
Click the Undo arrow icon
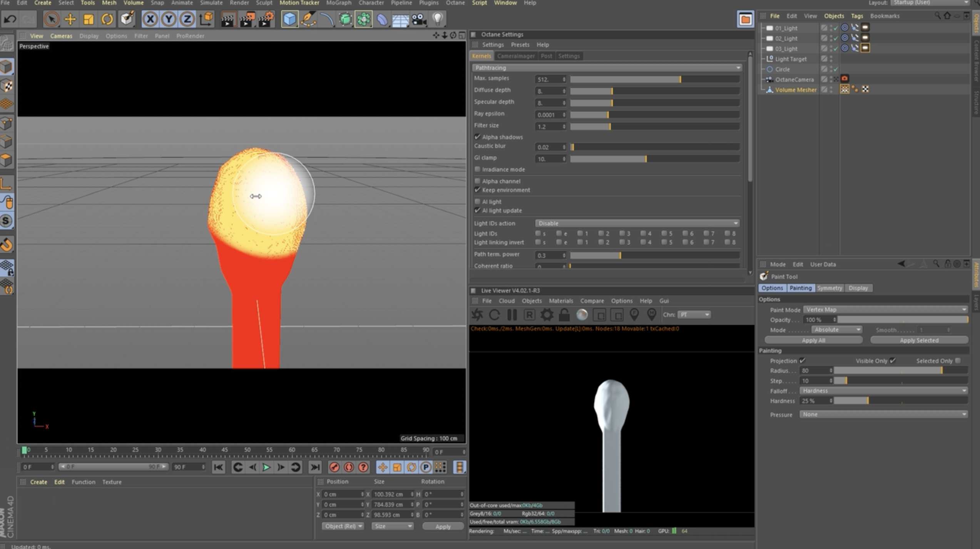(10, 19)
